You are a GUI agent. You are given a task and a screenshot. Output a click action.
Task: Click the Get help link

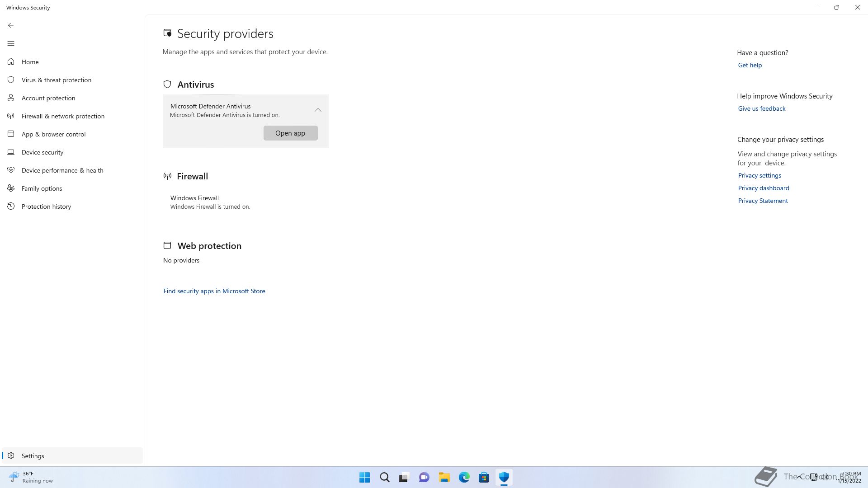(x=750, y=65)
